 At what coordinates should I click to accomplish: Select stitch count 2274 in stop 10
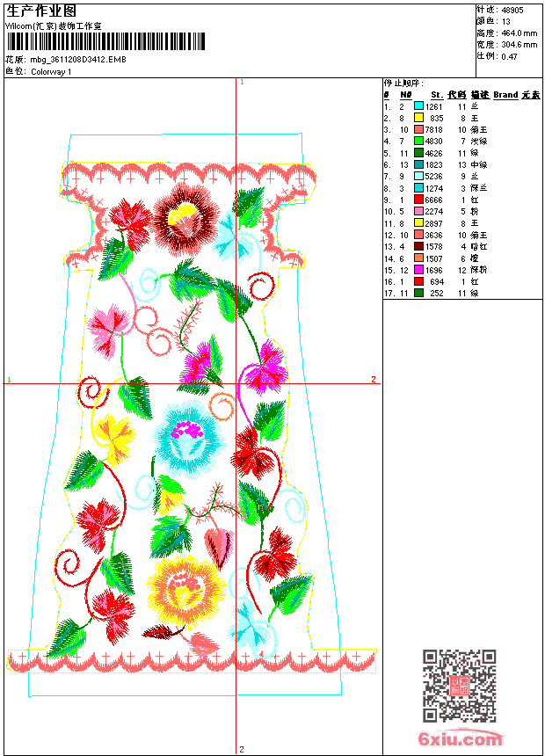(433, 212)
